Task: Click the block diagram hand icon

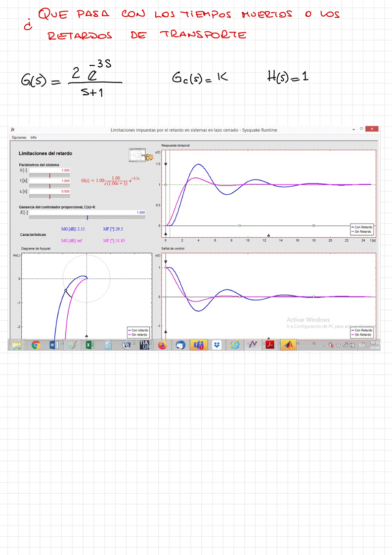Action: (139, 155)
